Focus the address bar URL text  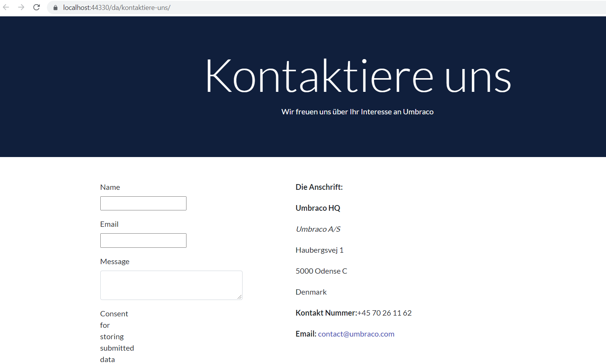point(117,8)
